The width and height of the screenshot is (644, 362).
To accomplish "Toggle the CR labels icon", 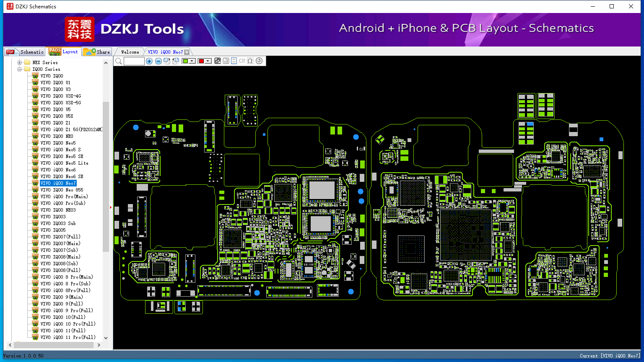I will 242,61.
